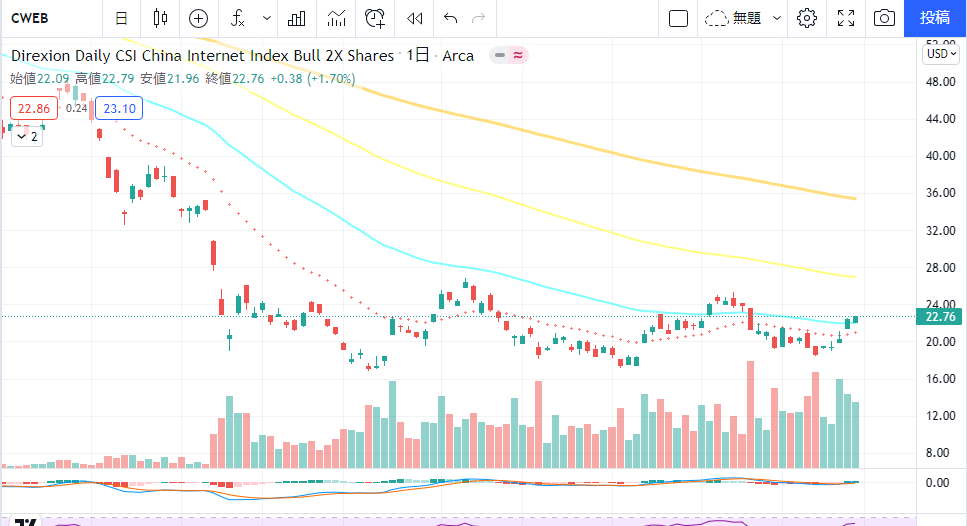Click the symbol title Direxion Daily CSI China
This screenshot has height=526, width=967.
pos(202,55)
